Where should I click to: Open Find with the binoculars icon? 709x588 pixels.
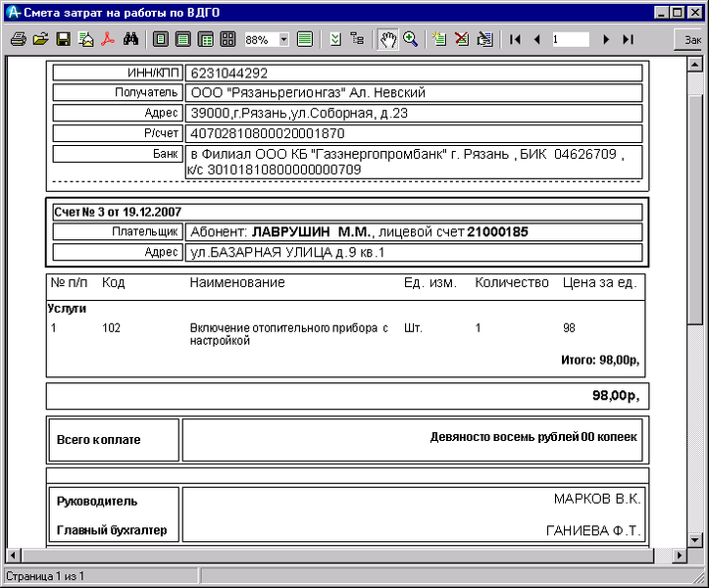click(x=130, y=39)
